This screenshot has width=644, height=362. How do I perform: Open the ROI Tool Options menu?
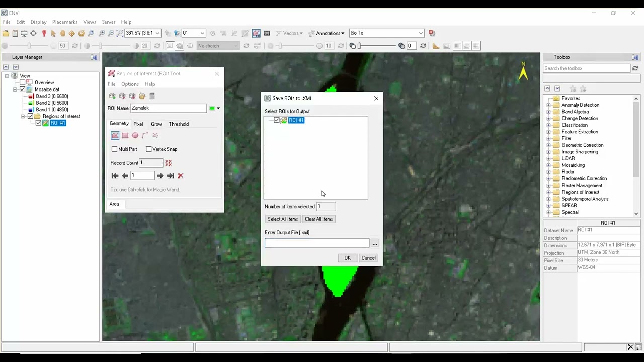point(130,84)
